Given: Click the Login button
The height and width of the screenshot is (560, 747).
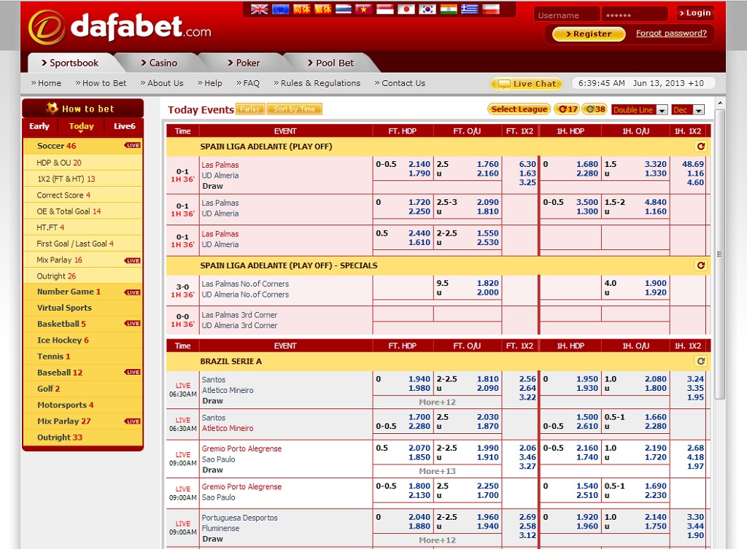Looking at the screenshot, I should (x=695, y=13).
